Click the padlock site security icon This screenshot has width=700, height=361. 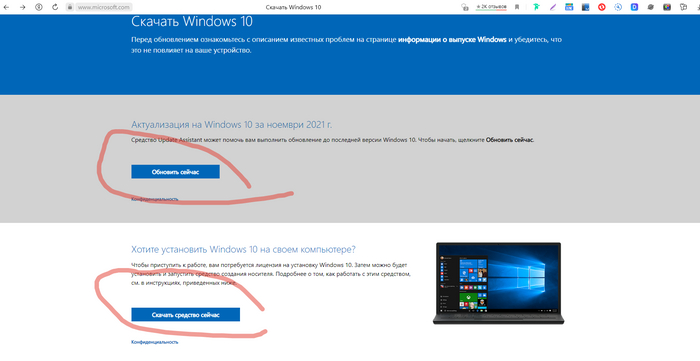point(70,7)
